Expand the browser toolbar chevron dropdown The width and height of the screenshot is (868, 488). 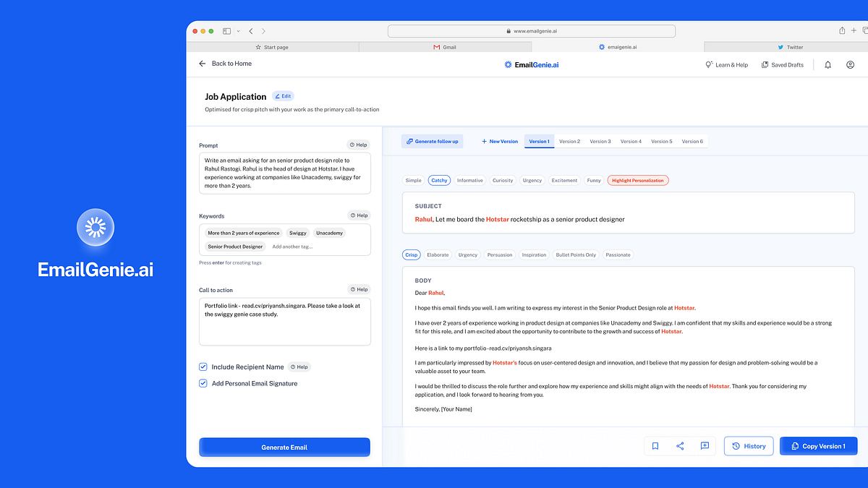pyautogui.click(x=238, y=30)
